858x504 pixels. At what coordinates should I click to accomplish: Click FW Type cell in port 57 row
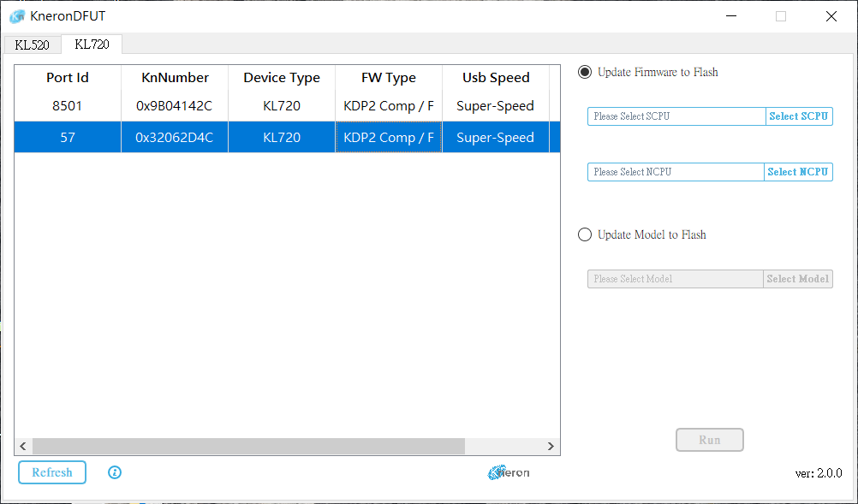coord(389,137)
